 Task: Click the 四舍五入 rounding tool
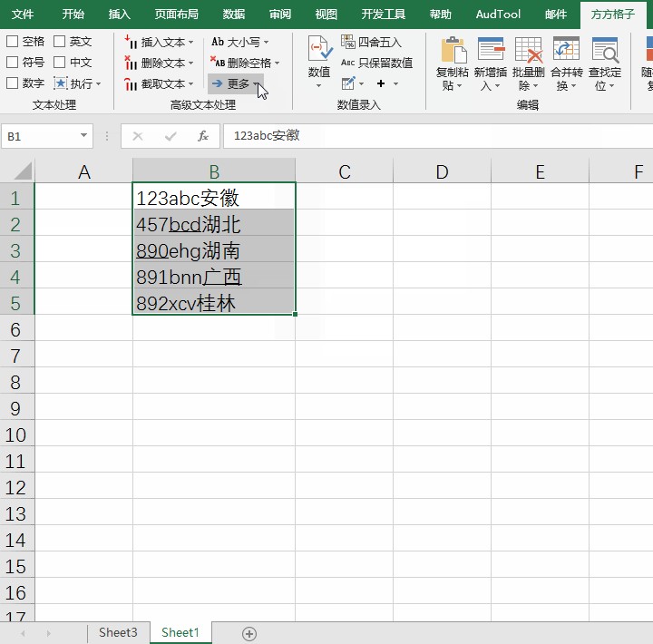(371, 42)
